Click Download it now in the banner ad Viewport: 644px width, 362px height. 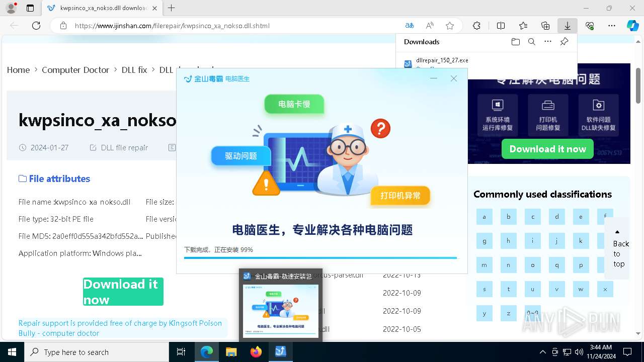pyautogui.click(x=547, y=149)
